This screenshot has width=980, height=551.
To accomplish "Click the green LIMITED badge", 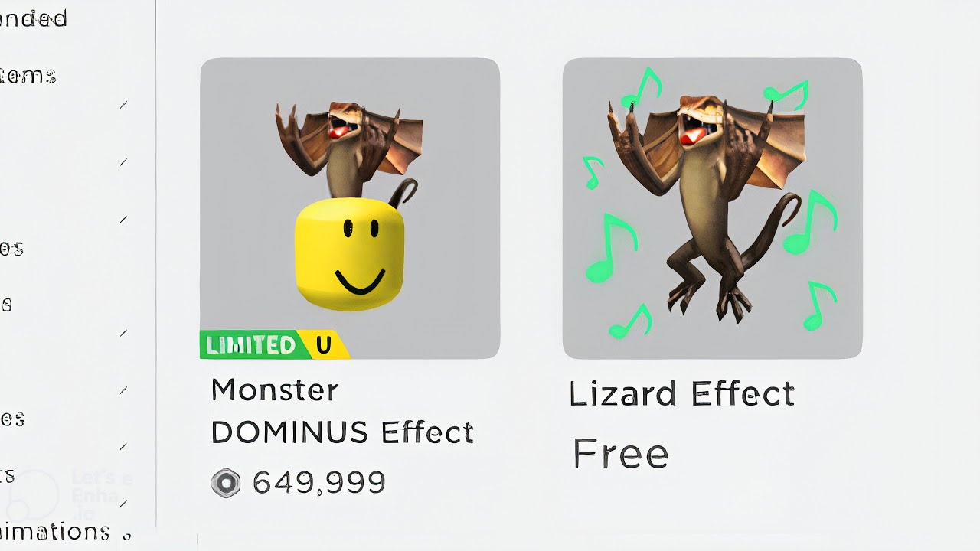I will pyautogui.click(x=250, y=345).
